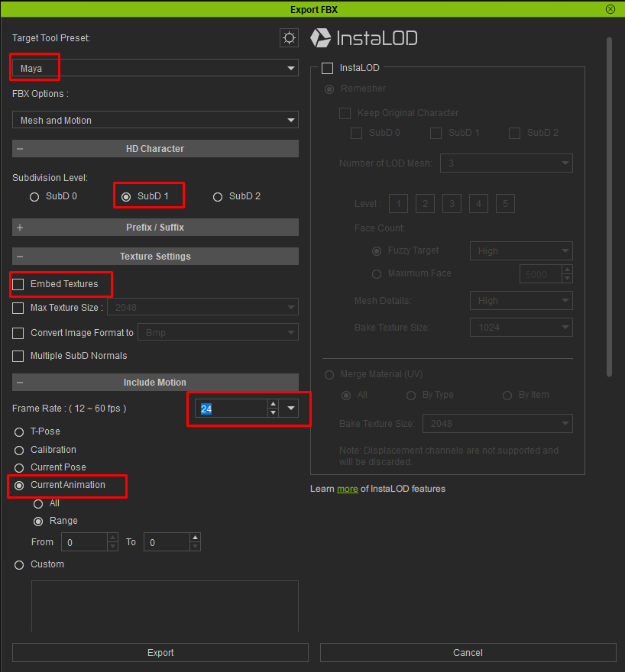Viewport: 625px width, 672px height.
Task: Select the By Item merge option
Action: point(507,396)
